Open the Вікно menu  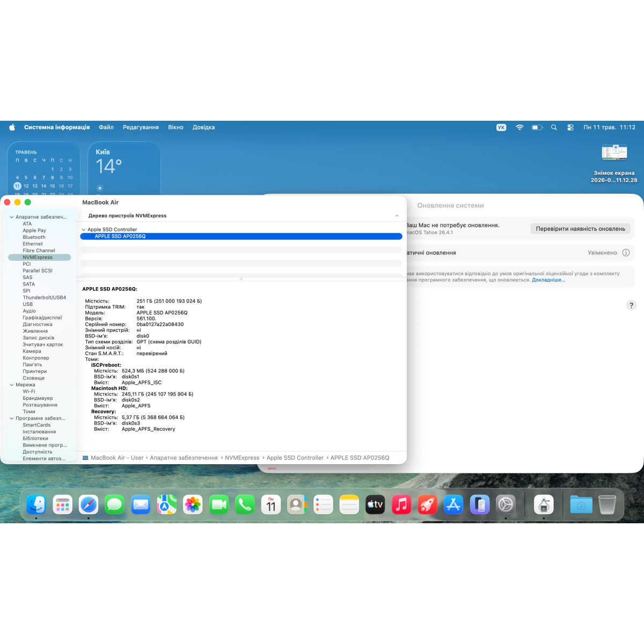point(175,127)
